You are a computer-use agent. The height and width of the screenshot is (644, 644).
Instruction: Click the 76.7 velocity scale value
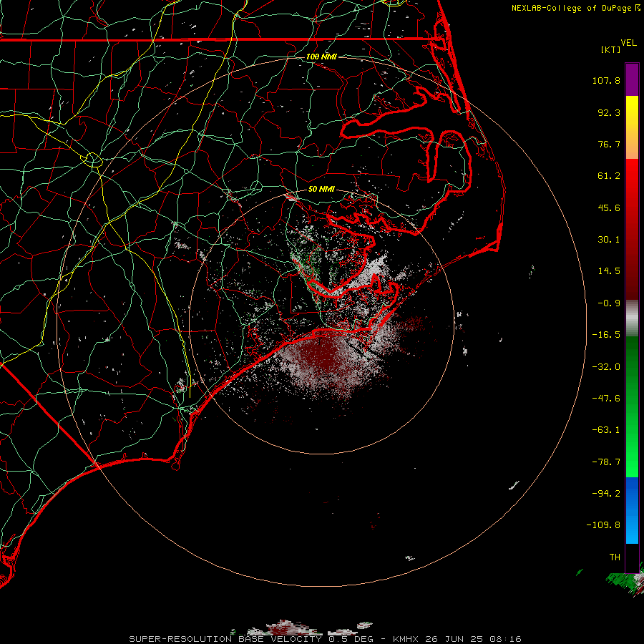(x=609, y=144)
